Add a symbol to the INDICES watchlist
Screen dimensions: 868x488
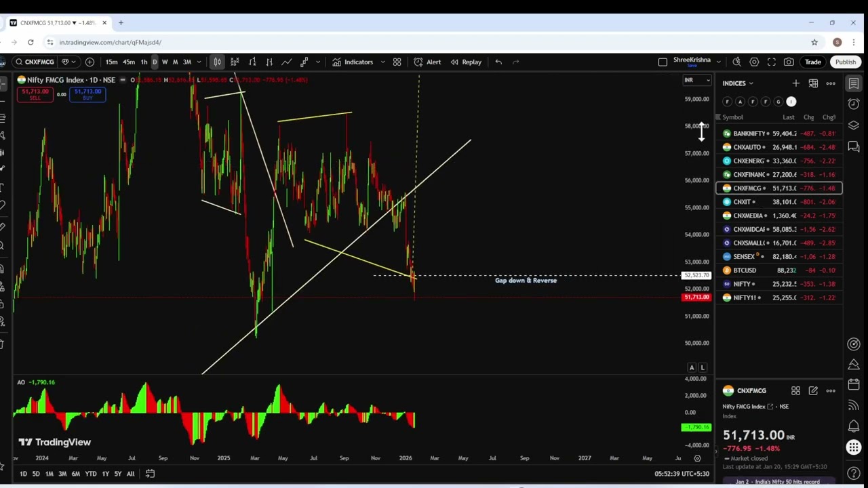[x=795, y=83]
